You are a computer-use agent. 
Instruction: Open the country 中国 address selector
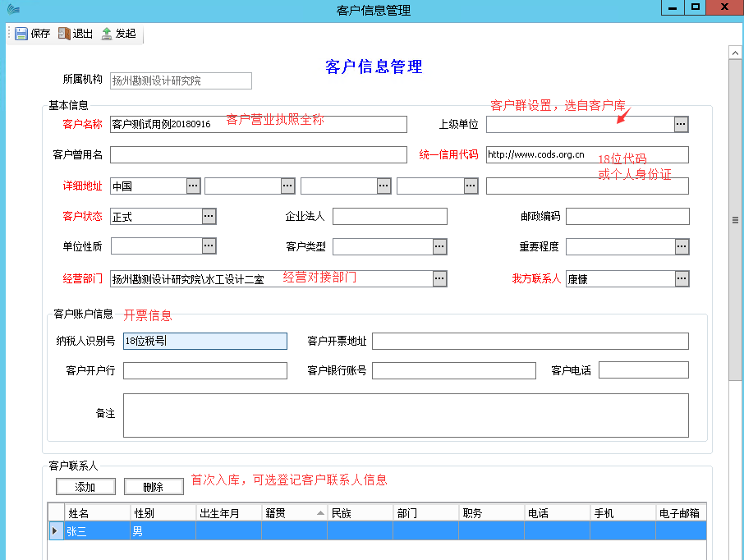coord(193,186)
